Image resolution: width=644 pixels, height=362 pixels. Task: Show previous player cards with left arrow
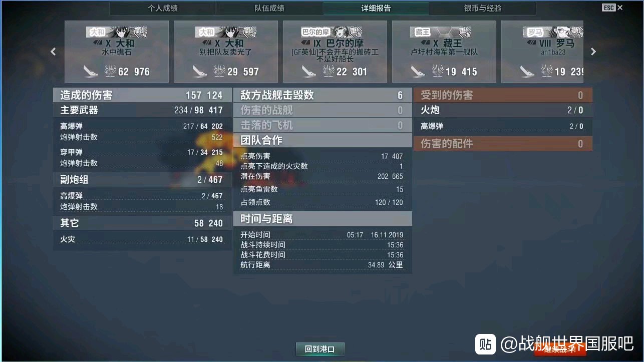pos(53,52)
